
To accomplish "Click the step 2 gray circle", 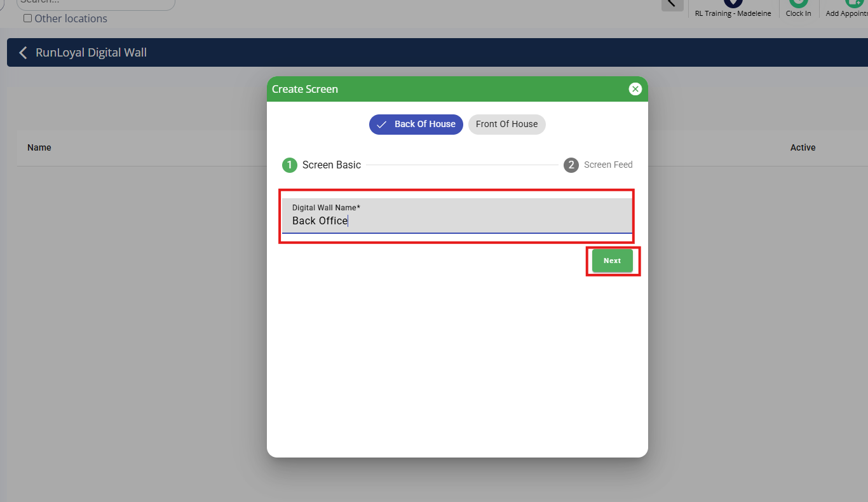I will (x=571, y=165).
